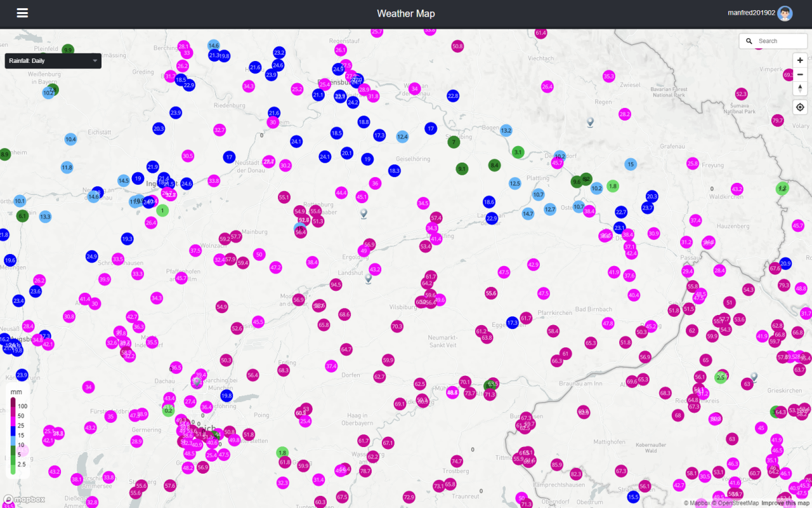The width and height of the screenshot is (812, 508).
Task: Click the Weather Map header title
Action: [x=405, y=14]
